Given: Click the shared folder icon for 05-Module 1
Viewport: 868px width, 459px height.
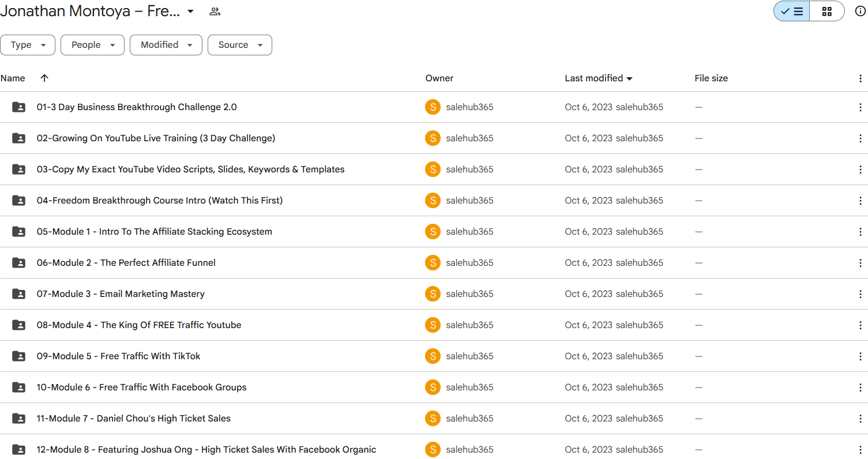Looking at the screenshot, I should pyautogui.click(x=19, y=232).
